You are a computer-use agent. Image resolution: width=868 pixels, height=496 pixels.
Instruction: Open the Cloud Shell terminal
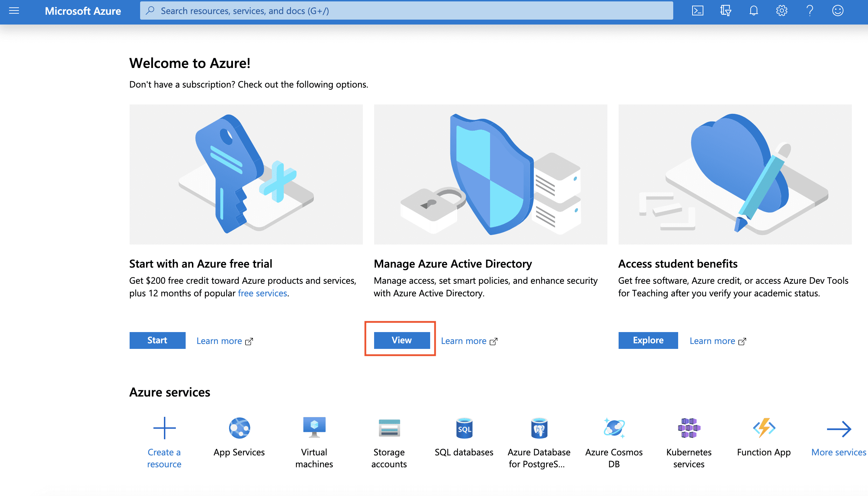pyautogui.click(x=697, y=11)
